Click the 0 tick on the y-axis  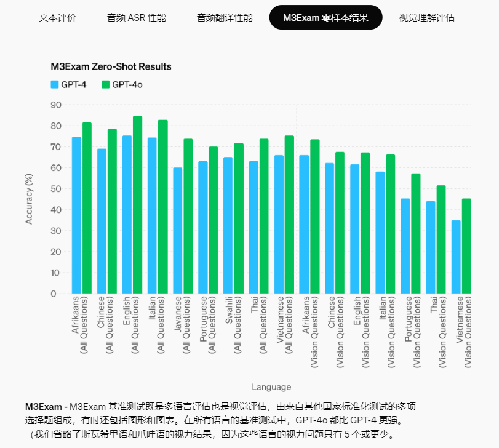click(54, 294)
